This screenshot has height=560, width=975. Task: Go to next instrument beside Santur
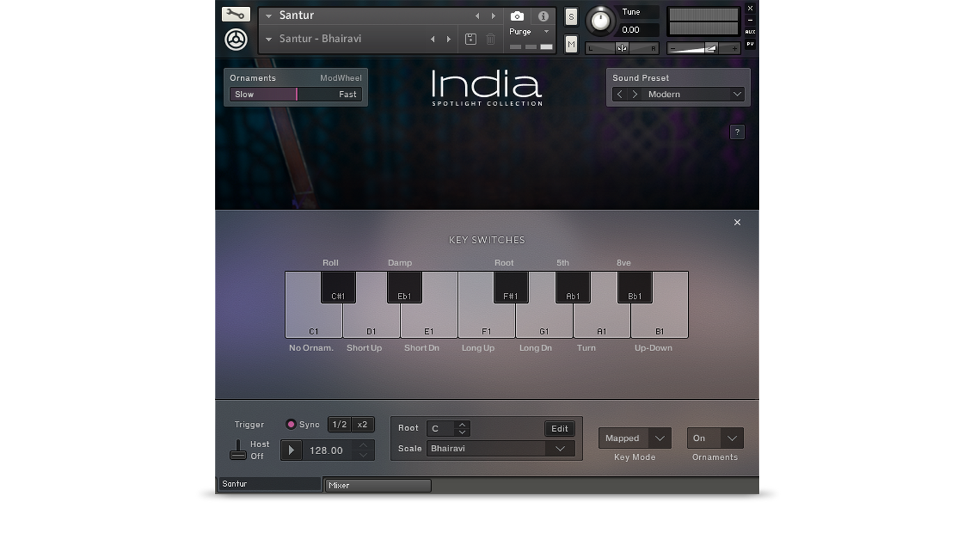pyautogui.click(x=493, y=16)
